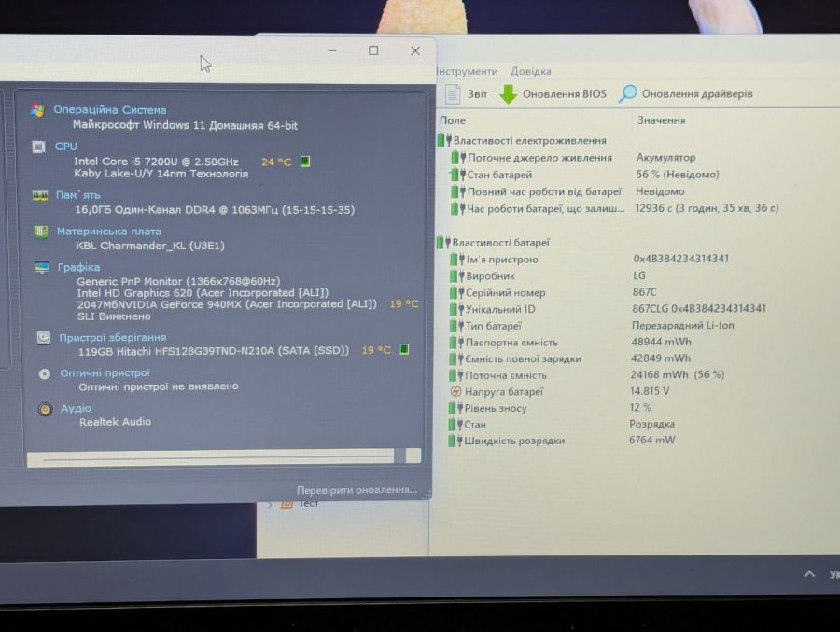
Task: Open Пристрої зберігання section heading
Action: pyautogui.click(x=113, y=338)
